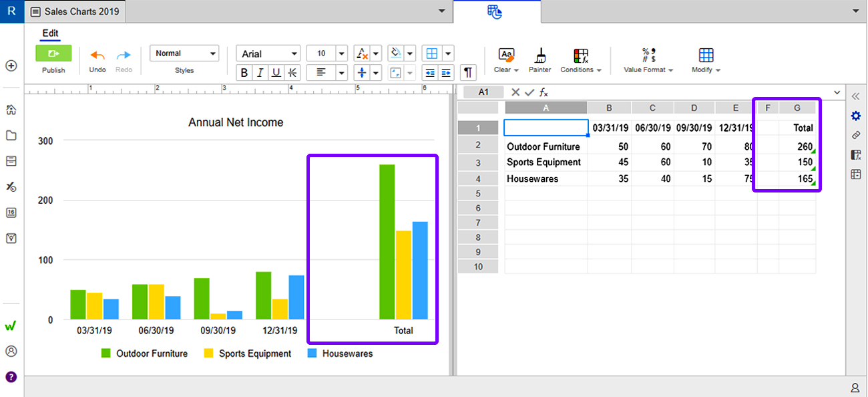Open the Value Format menu
This screenshot has height=397, width=868.
648,60
